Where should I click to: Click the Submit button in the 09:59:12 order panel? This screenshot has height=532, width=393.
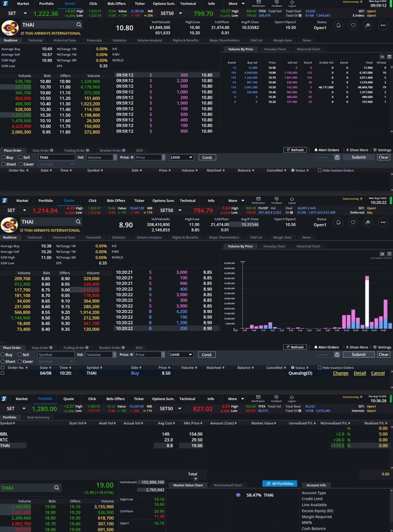(358, 157)
